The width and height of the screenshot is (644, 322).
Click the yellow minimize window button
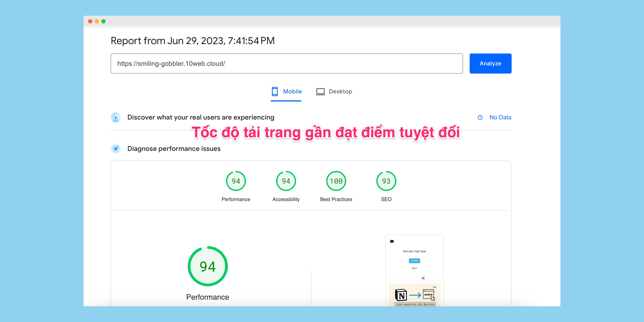[97, 22]
